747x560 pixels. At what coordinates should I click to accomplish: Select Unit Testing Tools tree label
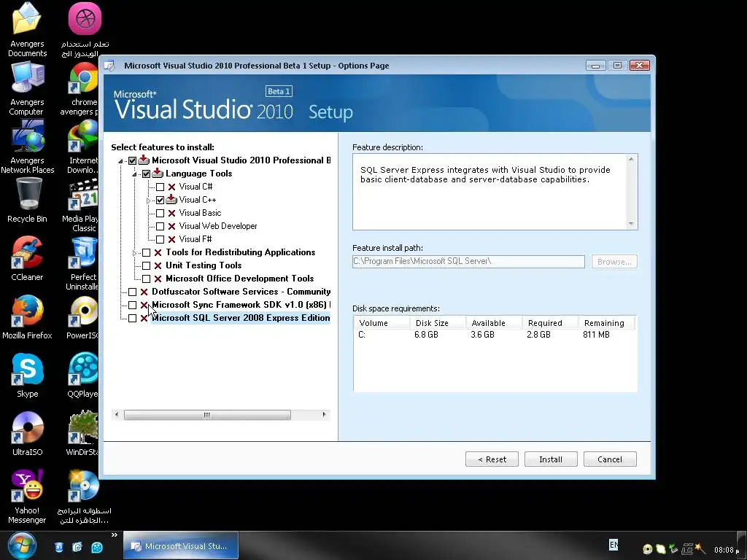[204, 265]
